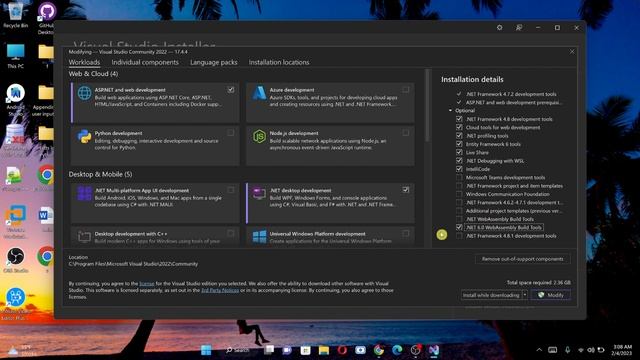
Task: Open Android Studio desktop shortcut
Action: coord(16,100)
